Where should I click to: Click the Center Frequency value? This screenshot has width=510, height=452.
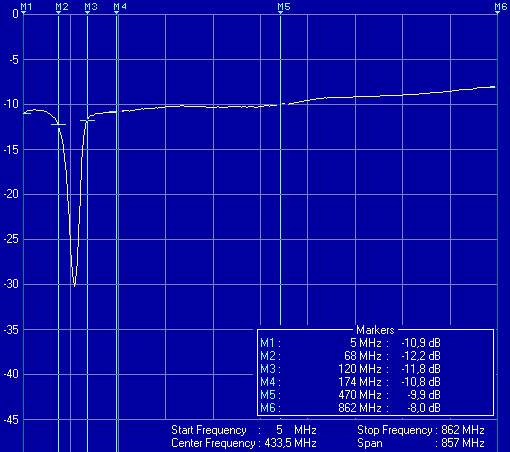click(x=290, y=443)
